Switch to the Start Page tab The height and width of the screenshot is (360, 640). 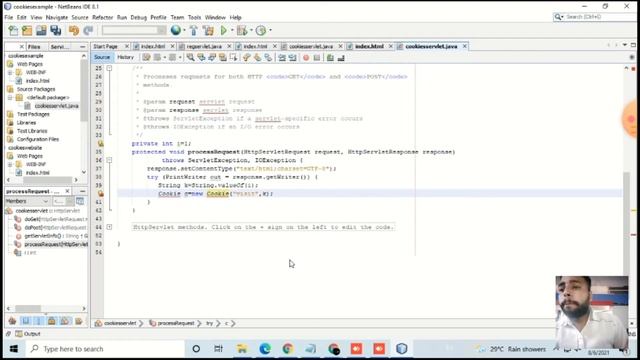coord(105,47)
